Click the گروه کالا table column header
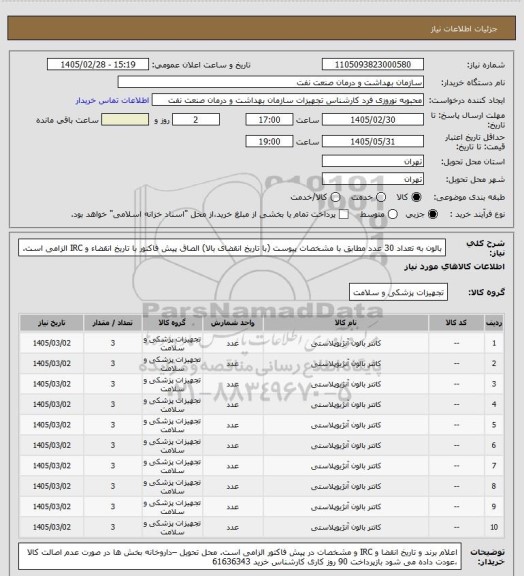The width and height of the screenshot is (524, 576). pos(172,323)
